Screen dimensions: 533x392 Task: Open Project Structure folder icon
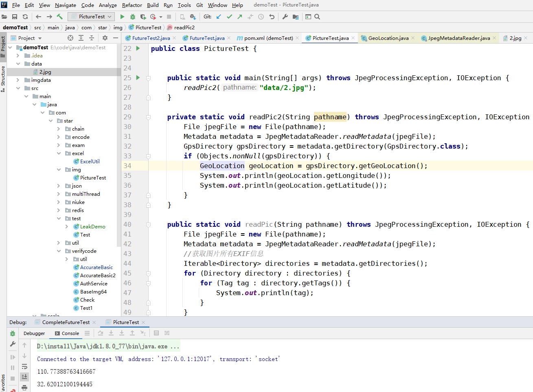click(x=296, y=17)
